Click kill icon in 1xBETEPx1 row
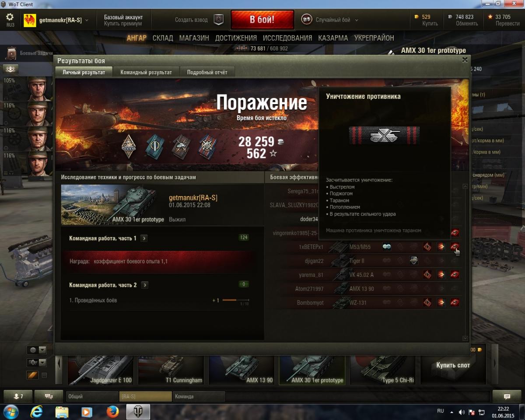Image resolution: width=525 pixels, height=420 pixels. click(x=455, y=247)
